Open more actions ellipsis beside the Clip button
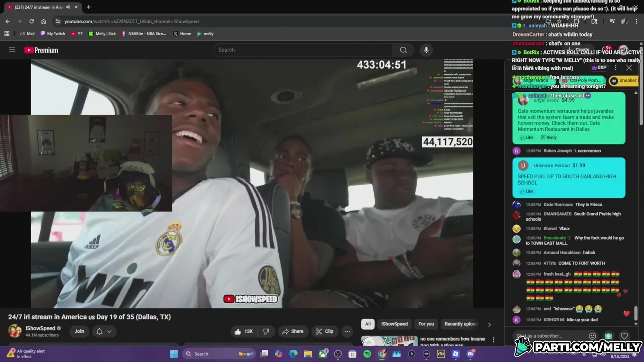Screen dimensions: 644x362 347,331
